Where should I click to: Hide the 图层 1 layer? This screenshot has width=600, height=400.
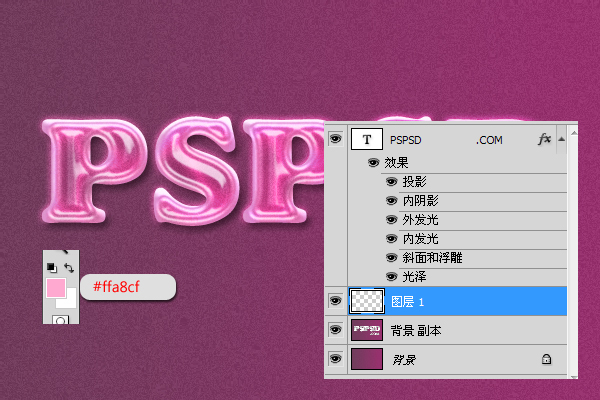point(336,301)
